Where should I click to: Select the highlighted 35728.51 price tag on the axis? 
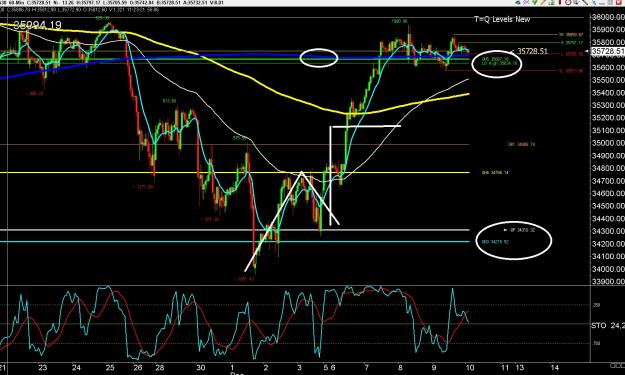tap(608, 51)
